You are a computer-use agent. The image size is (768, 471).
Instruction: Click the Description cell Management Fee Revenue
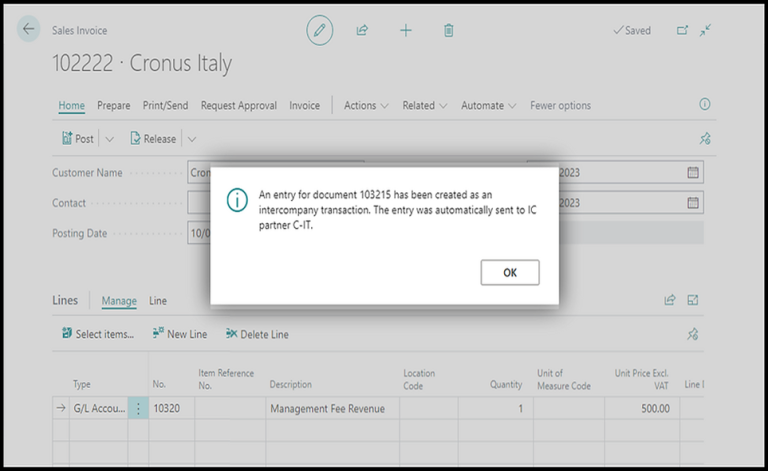tap(333, 408)
